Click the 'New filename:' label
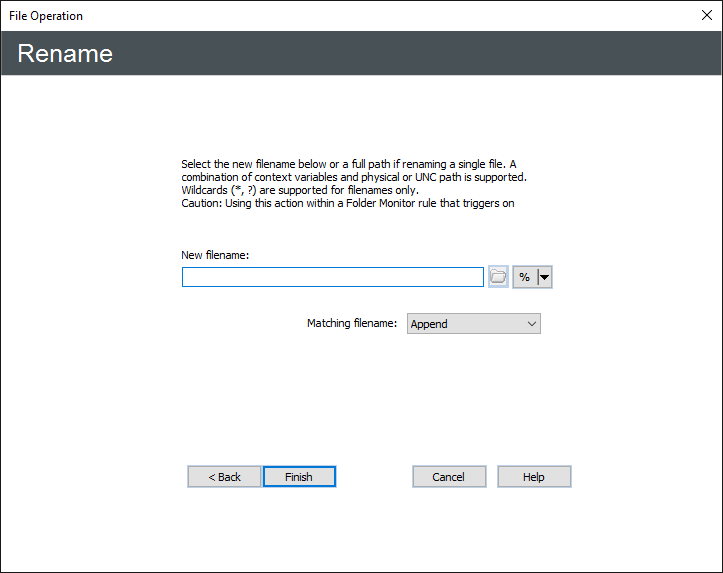This screenshot has width=723, height=573. (x=215, y=255)
